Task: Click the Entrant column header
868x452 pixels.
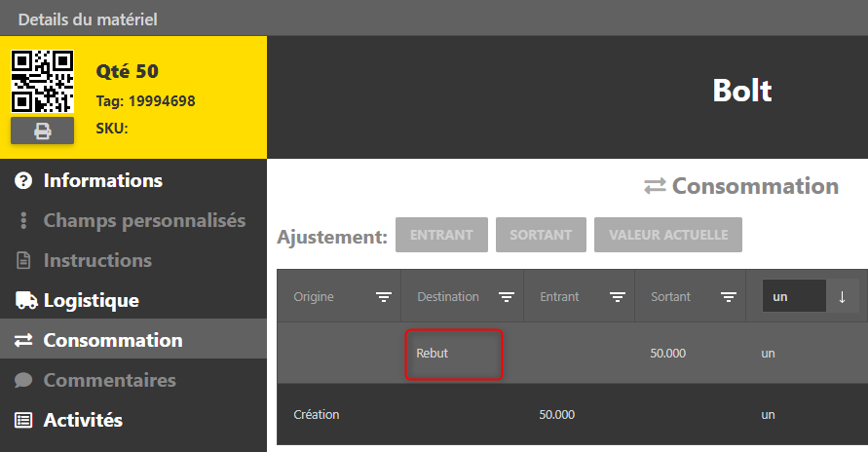Action: click(559, 296)
